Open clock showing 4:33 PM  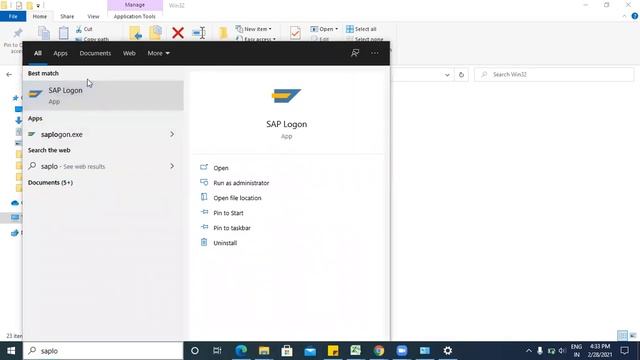600,351
